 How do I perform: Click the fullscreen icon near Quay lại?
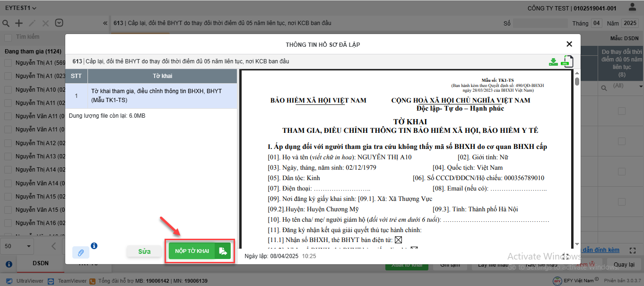634,250
